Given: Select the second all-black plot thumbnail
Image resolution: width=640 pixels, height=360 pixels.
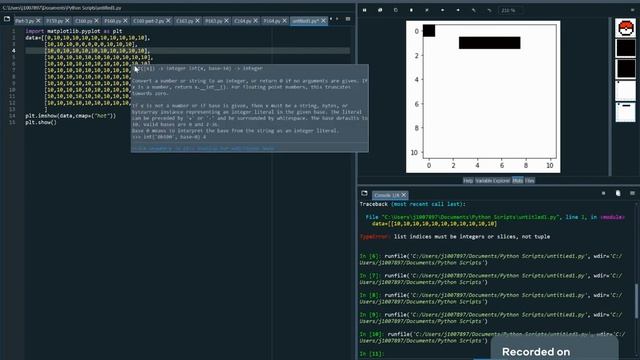Looking at the screenshot, I should [x=626, y=69].
